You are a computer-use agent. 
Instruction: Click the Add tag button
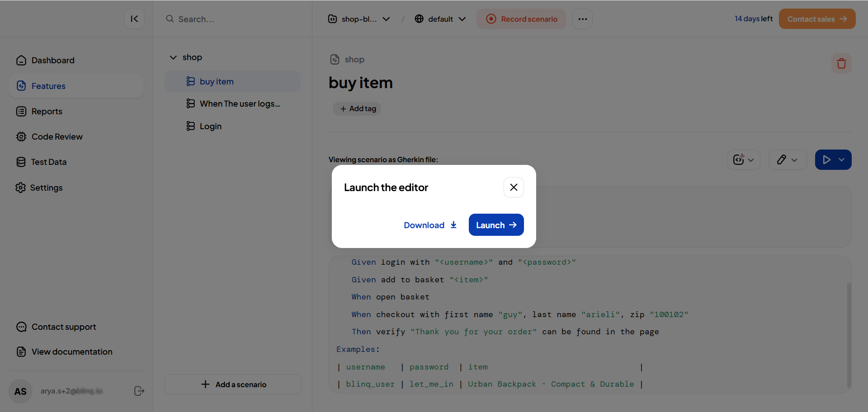357,109
